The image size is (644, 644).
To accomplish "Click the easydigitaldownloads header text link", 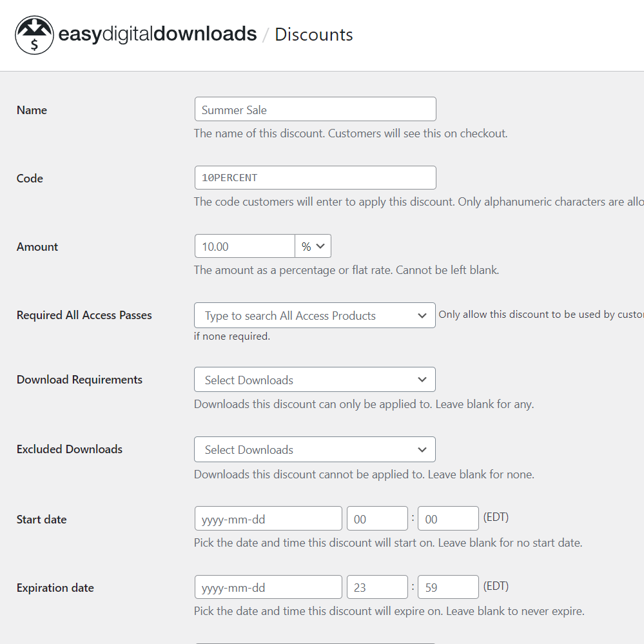I will [x=157, y=34].
